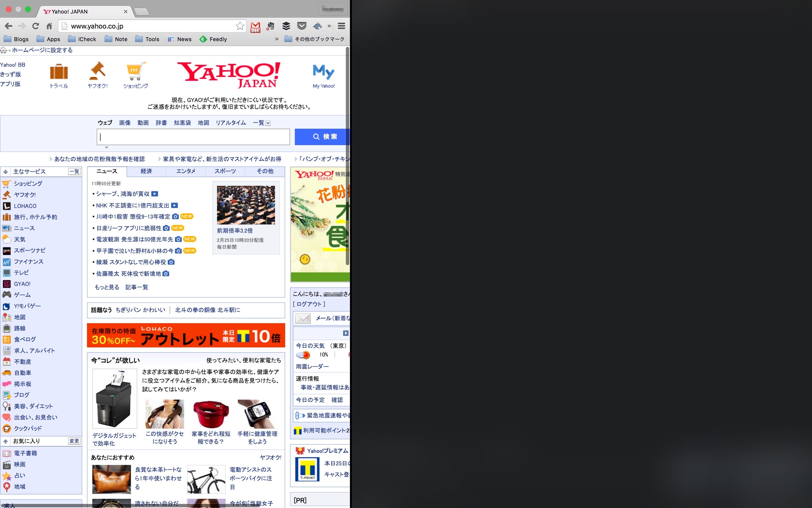Switch to the 経済 news tab

[x=146, y=171]
